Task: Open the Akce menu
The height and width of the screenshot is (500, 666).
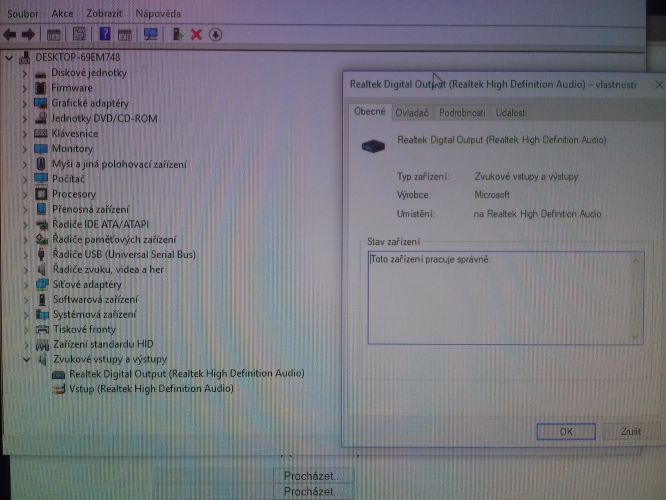Action: [x=62, y=14]
